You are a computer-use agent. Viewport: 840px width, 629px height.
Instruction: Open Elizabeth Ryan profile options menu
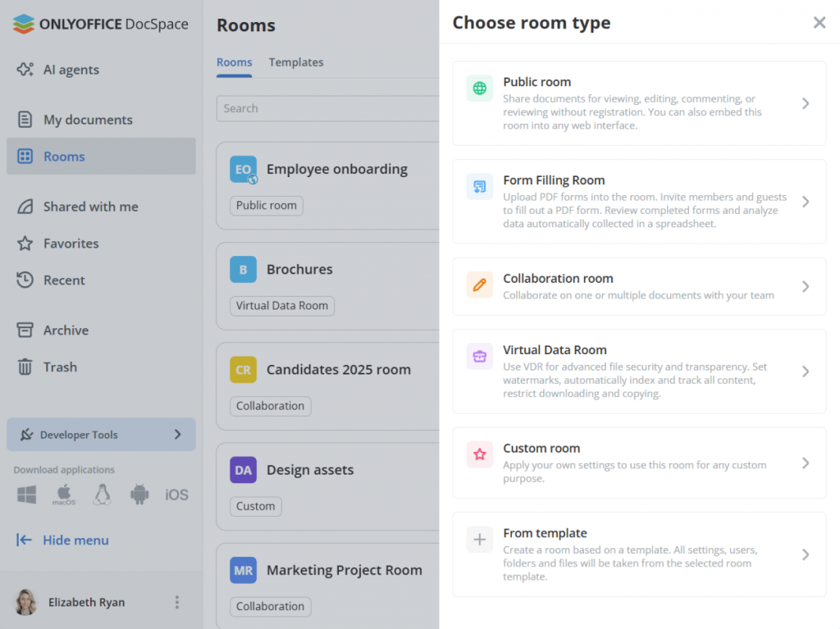(x=176, y=603)
